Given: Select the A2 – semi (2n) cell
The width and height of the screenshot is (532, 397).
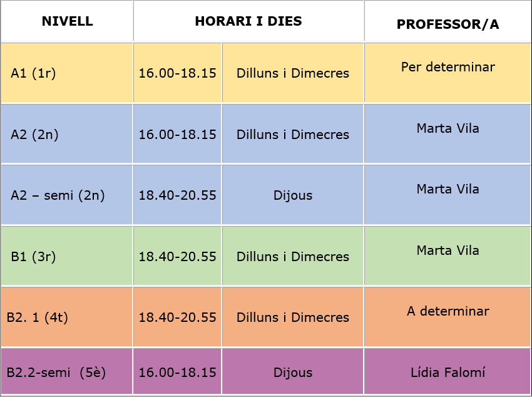Looking at the screenshot, I should tap(67, 195).
